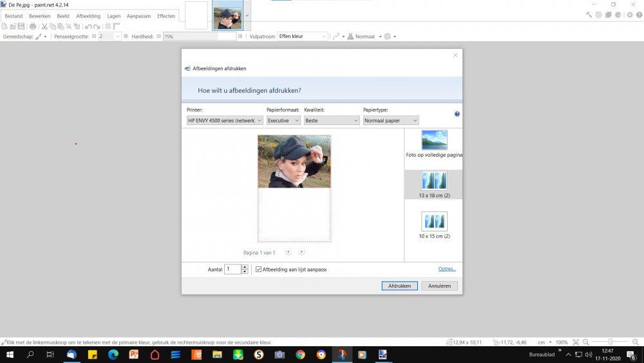
Task: Open the Kwaliteit Beste dropdown
Action: [332, 121]
